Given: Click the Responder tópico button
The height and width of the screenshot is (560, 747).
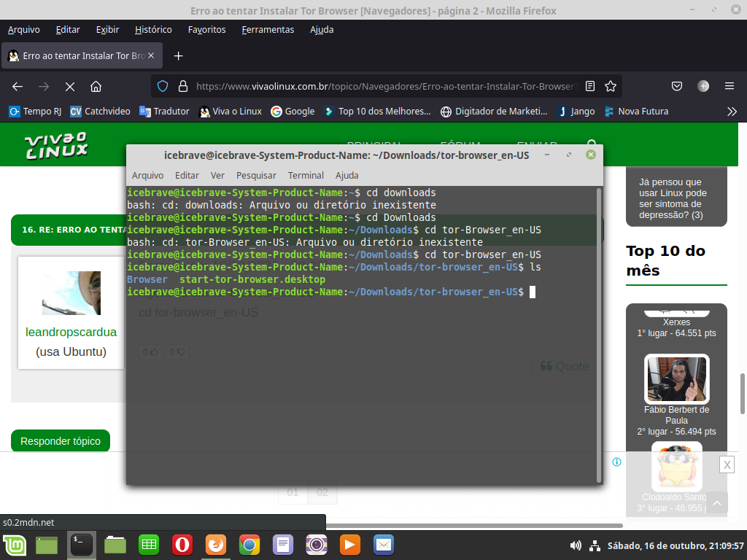Looking at the screenshot, I should [61, 441].
